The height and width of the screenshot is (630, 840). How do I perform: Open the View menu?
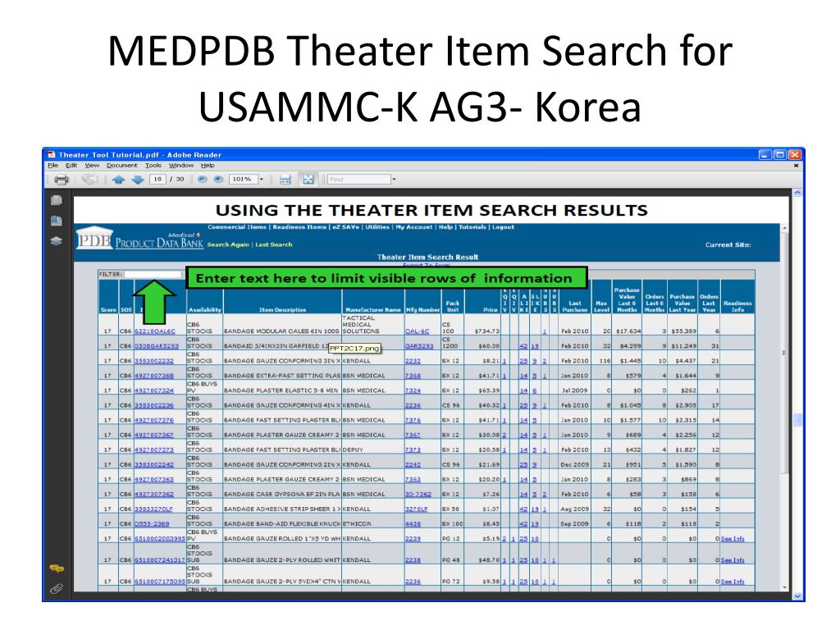(92, 166)
